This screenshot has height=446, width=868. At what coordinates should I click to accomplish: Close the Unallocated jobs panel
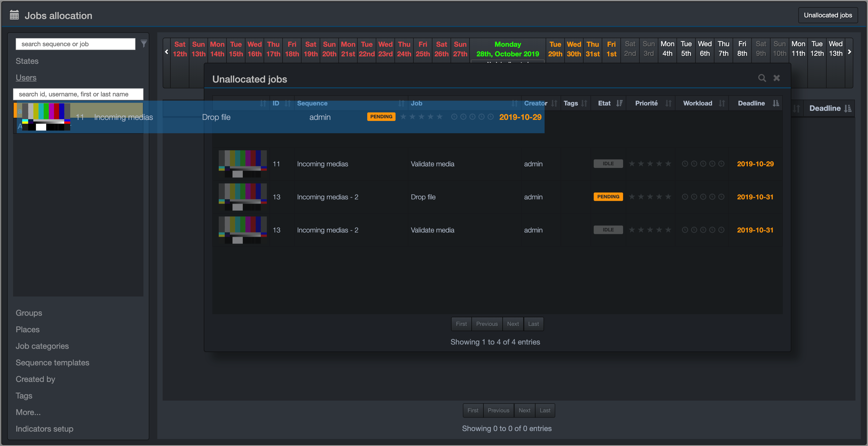777,78
